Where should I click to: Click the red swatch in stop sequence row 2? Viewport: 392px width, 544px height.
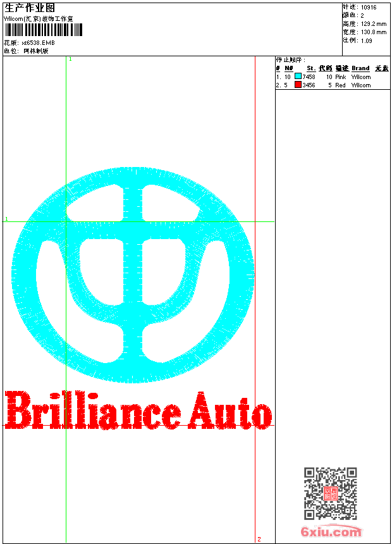click(298, 85)
